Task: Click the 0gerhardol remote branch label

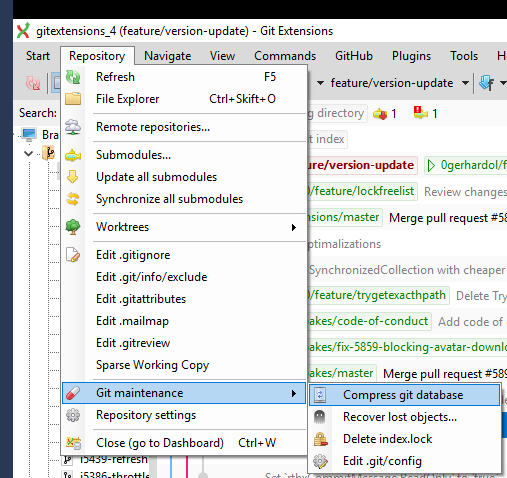Action: coord(466,165)
